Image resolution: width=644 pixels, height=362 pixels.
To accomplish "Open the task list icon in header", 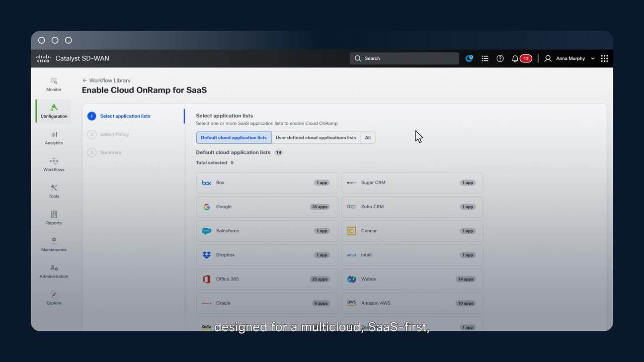I will coord(485,58).
